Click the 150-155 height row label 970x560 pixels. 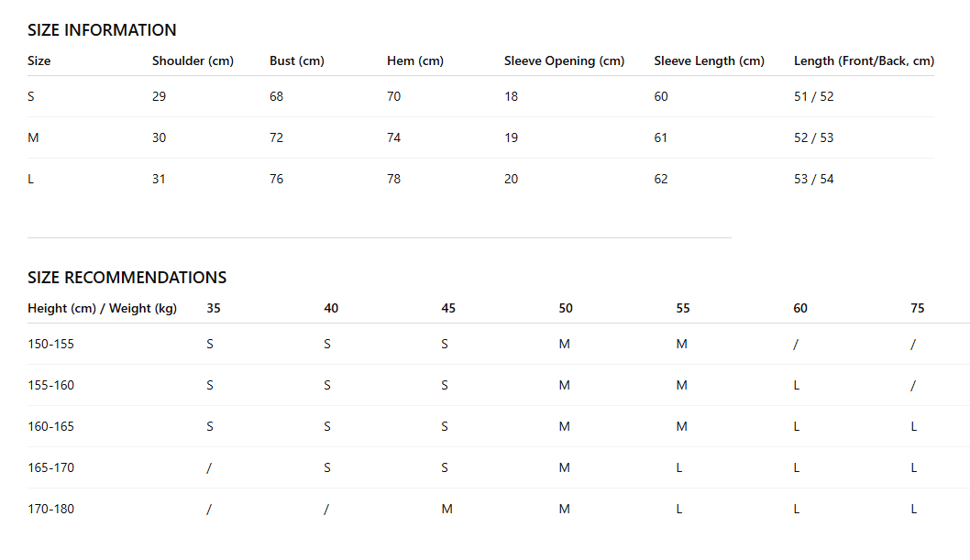pos(50,345)
